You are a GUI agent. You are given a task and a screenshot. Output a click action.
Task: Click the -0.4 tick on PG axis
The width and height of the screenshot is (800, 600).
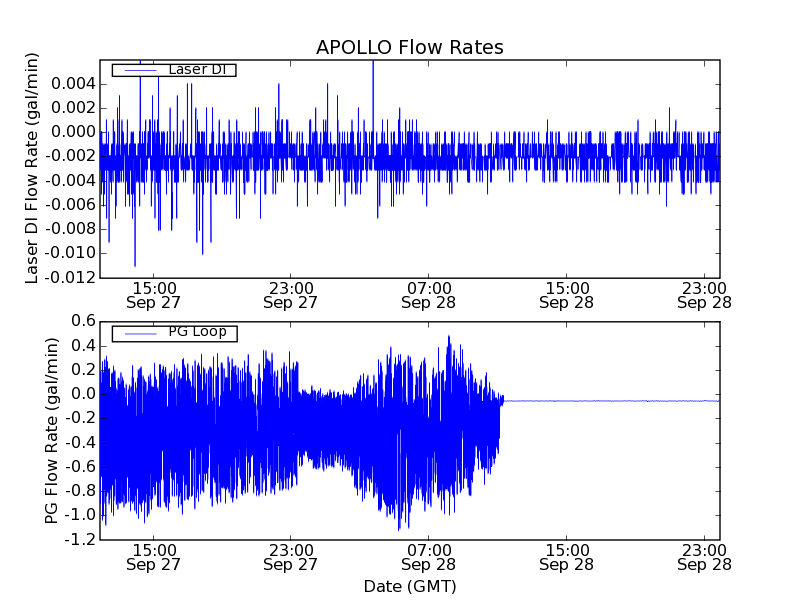tap(81, 442)
